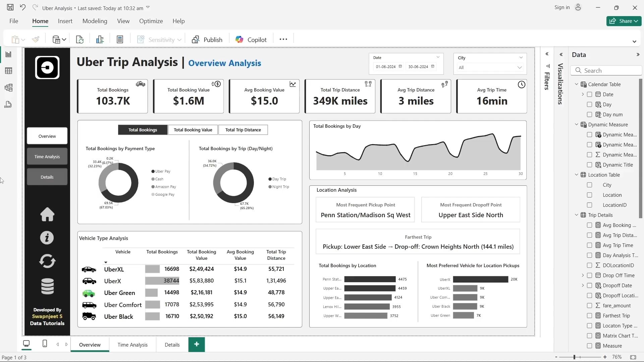Image resolution: width=644 pixels, height=362 pixels.
Task: Click the Publish button
Action: click(x=207, y=40)
